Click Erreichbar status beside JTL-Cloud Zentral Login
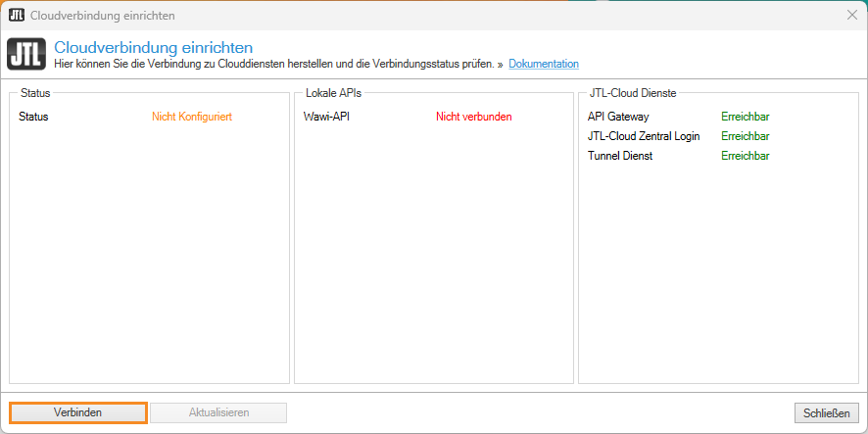The height and width of the screenshot is (434, 868). pos(745,136)
